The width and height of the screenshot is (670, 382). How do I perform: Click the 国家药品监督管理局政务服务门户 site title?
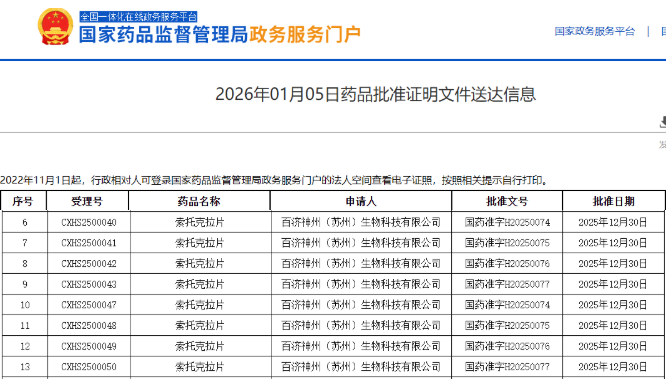(x=220, y=34)
